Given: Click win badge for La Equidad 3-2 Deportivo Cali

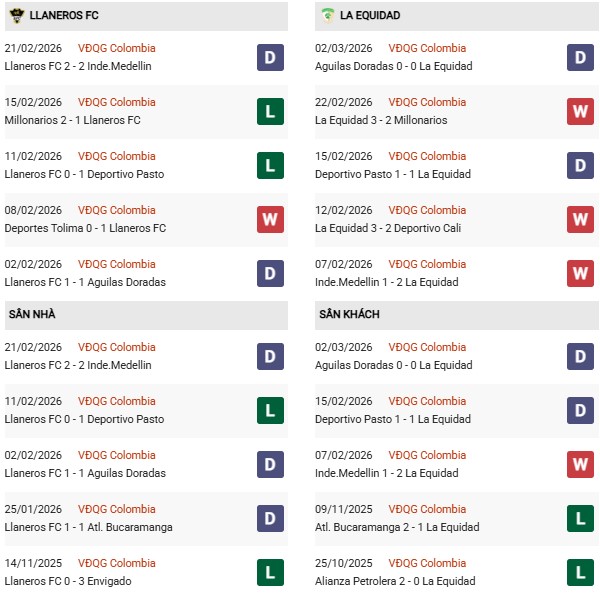Looking at the screenshot, I should pyautogui.click(x=581, y=219).
